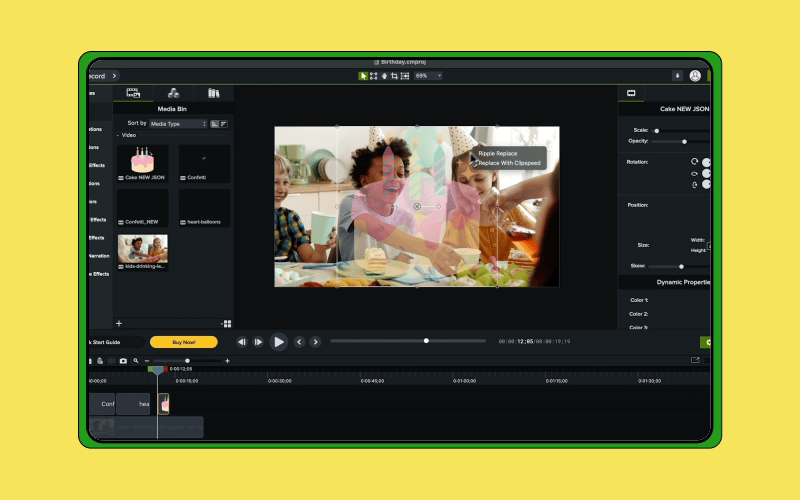The width and height of the screenshot is (800, 500).
Task: Click the split icon in timeline toolbar
Action: 112,361
